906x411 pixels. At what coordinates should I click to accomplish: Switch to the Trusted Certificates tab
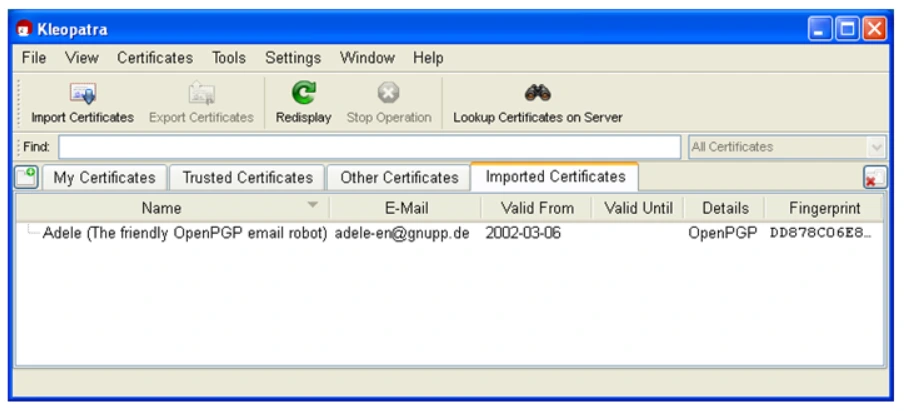pos(247,177)
